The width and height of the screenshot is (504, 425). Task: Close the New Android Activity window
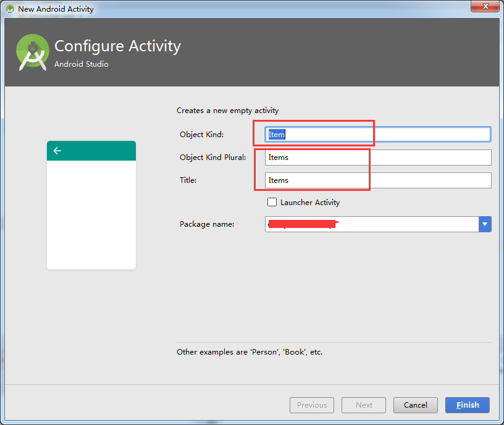(x=484, y=7)
